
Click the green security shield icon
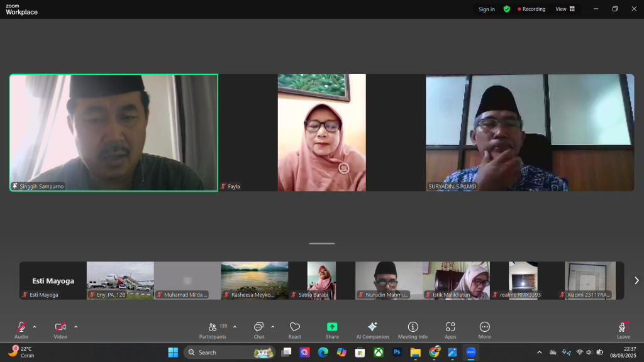(x=506, y=9)
